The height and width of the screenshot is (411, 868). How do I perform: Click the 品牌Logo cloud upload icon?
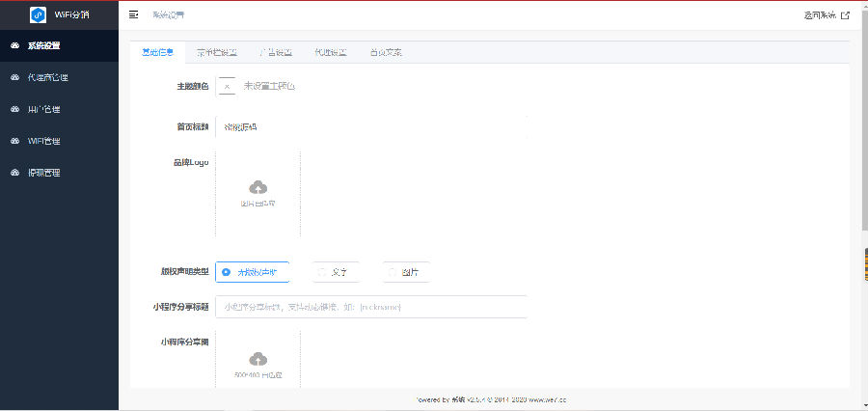[258, 187]
